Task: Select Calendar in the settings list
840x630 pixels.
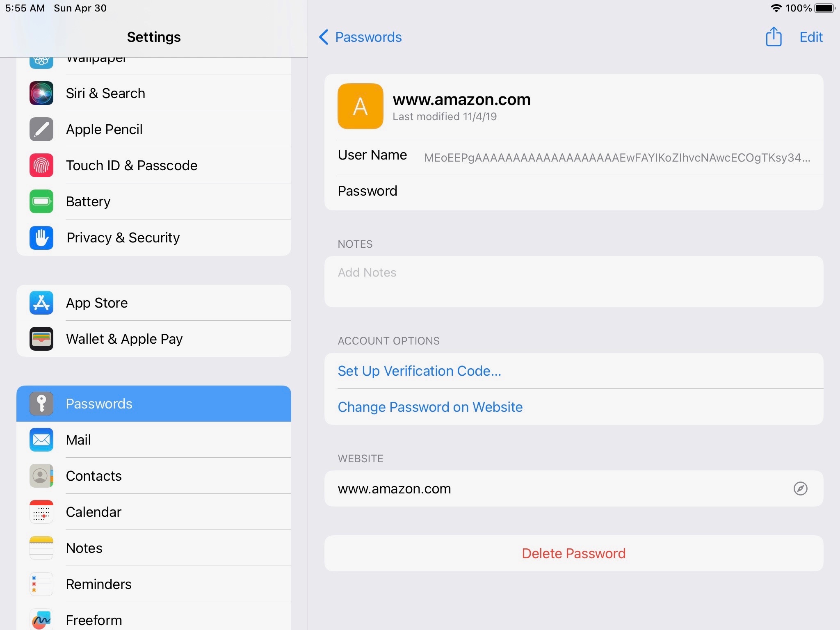Action: 94,512
